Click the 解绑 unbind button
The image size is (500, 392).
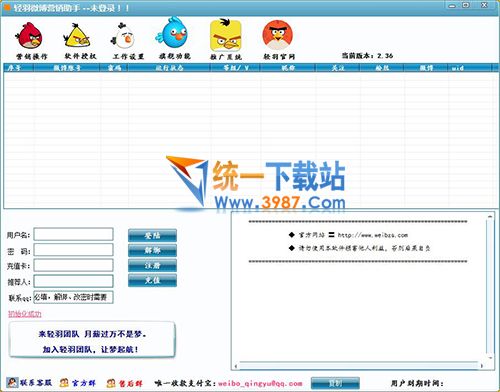tap(152, 250)
